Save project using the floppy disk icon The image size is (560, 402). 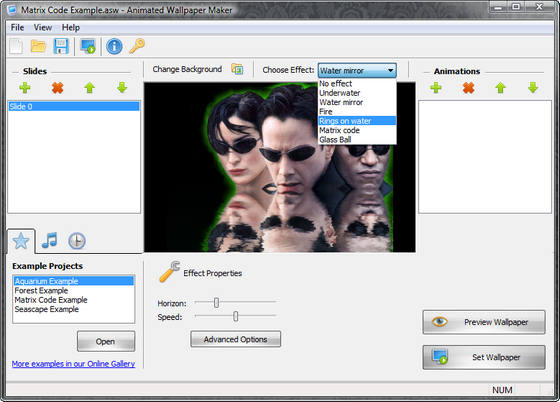tap(61, 46)
